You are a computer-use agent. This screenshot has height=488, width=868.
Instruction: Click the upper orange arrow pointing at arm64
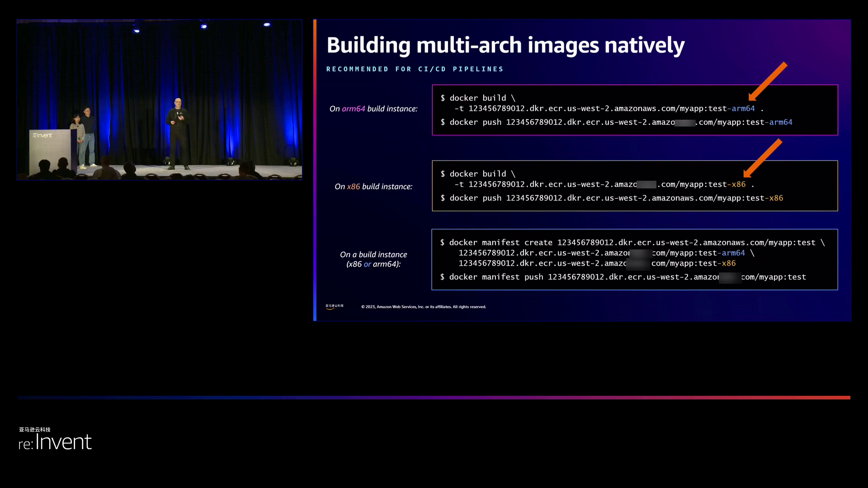pos(768,81)
